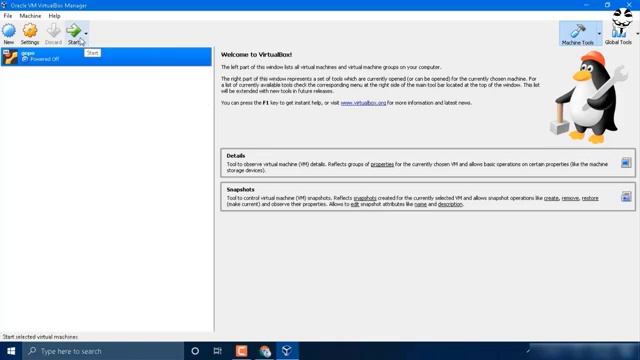Open the Machine menu
This screenshot has width=640, height=360.
[30, 16]
